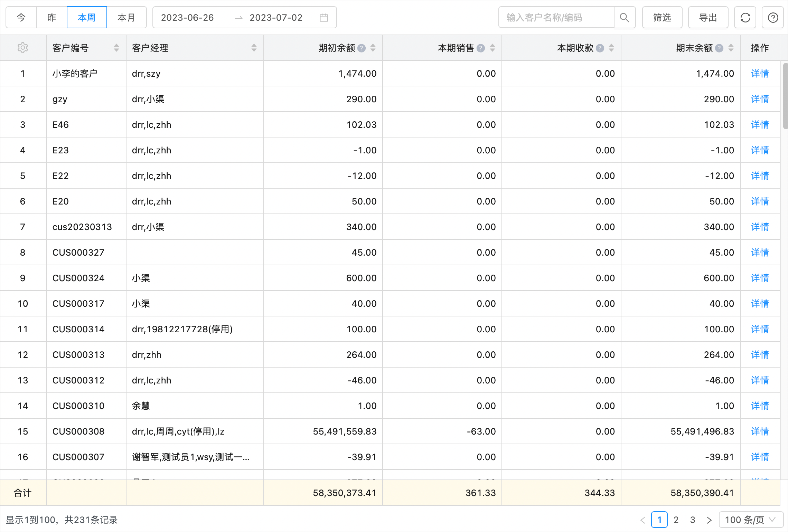Go to next page with right chevron

(x=709, y=520)
